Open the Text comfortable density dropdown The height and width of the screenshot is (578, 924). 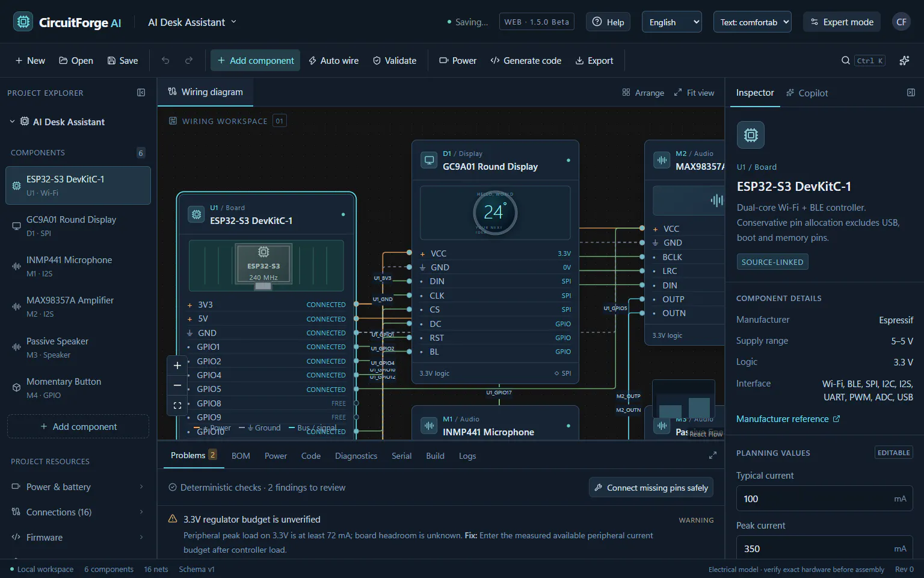pos(752,22)
